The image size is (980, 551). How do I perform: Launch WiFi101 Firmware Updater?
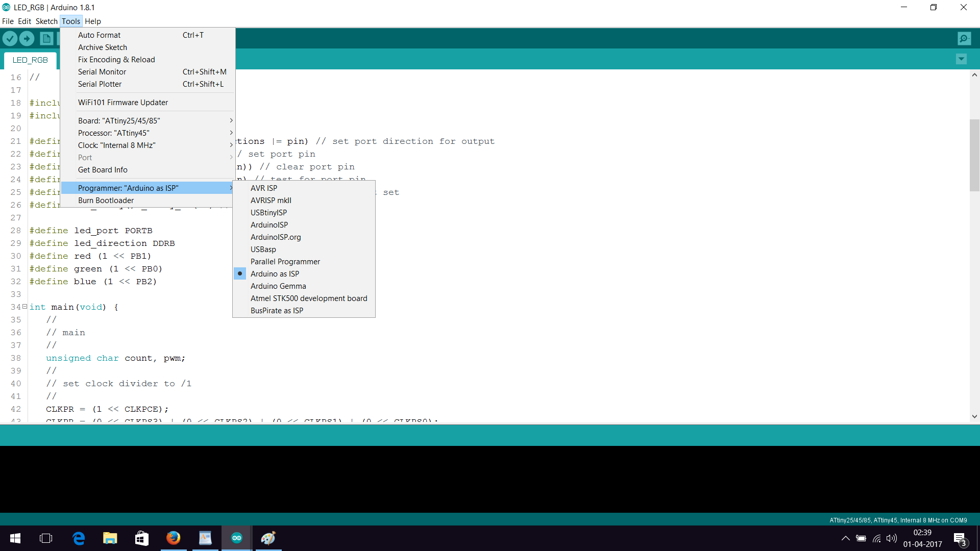coord(148,103)
